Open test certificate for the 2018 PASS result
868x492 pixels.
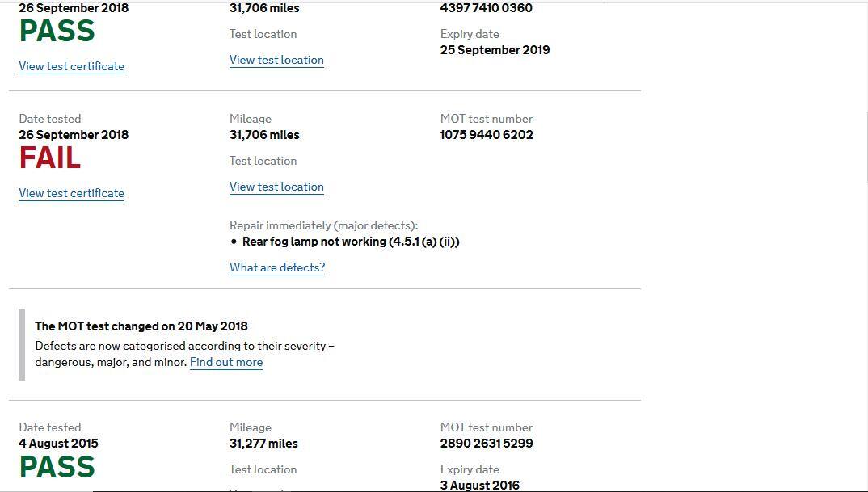click(71, 66)
